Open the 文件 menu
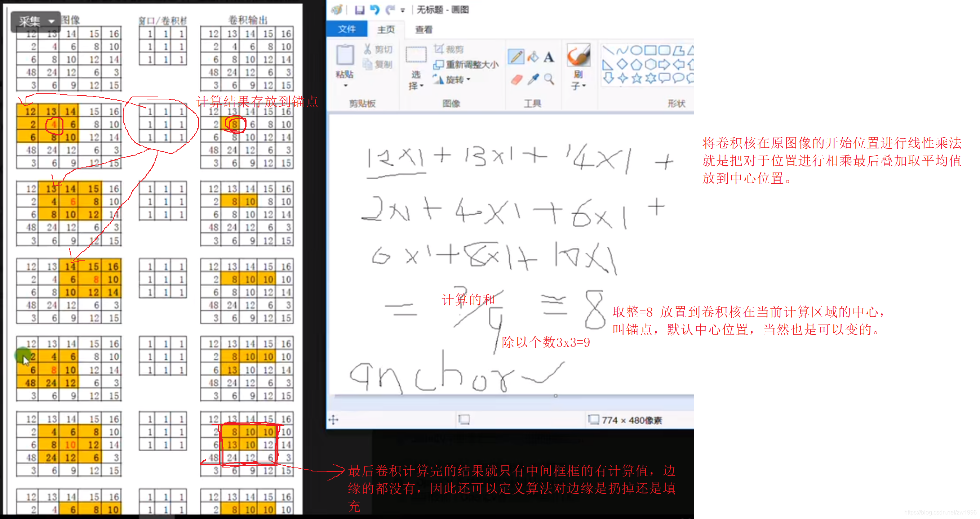This screenshot has height=519, width=980. [347, 29]
